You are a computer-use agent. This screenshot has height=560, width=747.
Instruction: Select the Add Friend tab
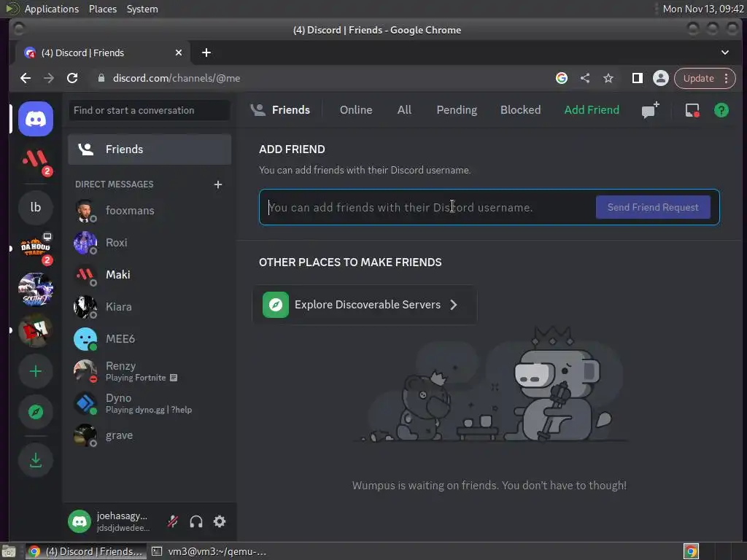(592, 110)
